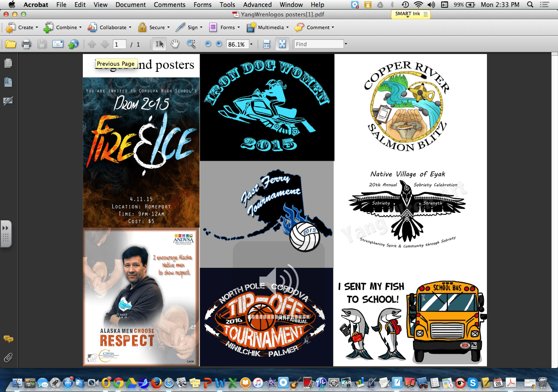Click the page number field
Screen dimensions: 558x392
(119, 44)
